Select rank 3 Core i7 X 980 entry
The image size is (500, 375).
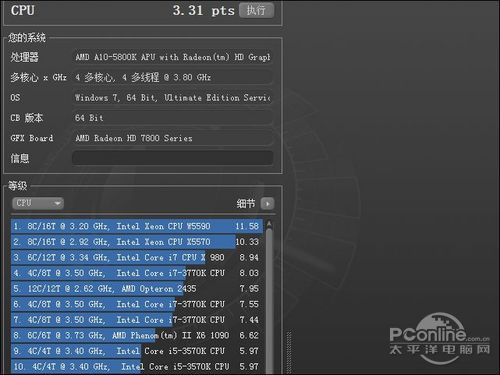click(137, 257)
